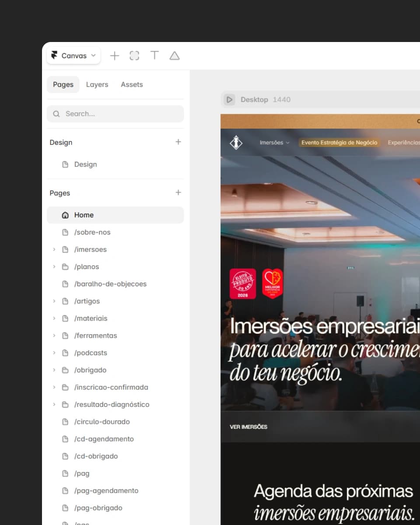Click the plus insert icon in toolbar
The width and height of the screenshot is (420, 525).
coord(115,56)
